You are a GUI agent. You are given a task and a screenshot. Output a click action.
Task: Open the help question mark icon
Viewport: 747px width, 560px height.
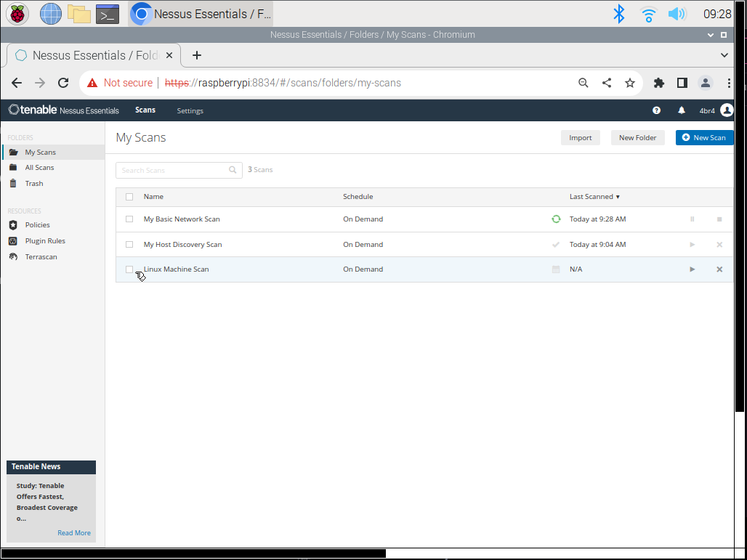[656, 110]
